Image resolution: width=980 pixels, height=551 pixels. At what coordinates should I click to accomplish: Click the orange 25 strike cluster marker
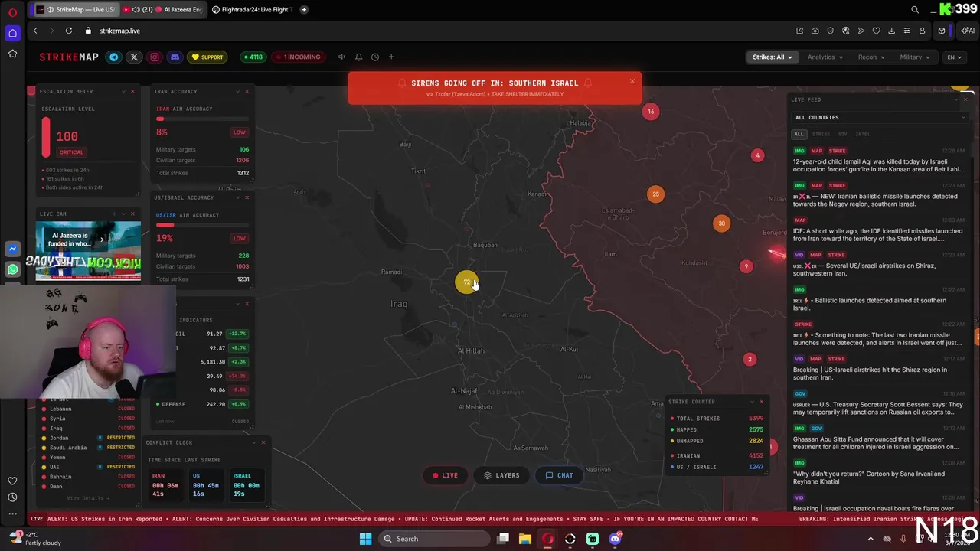tap(655, 194)
